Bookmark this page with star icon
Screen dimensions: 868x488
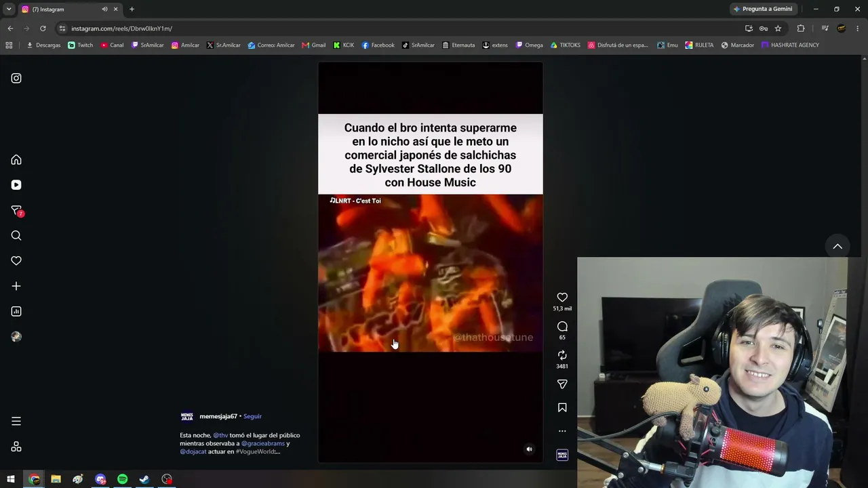pyautogui.click(x=778, y=28)
